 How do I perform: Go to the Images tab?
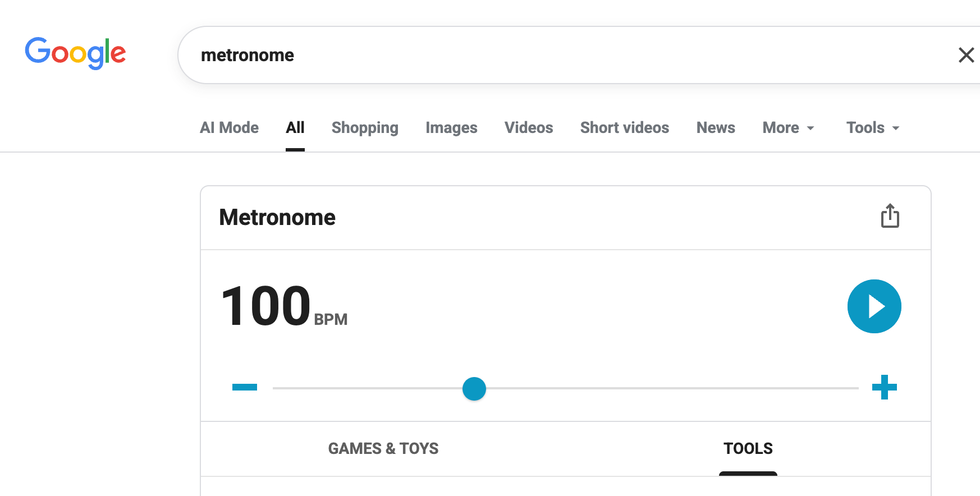pos(451,128)
